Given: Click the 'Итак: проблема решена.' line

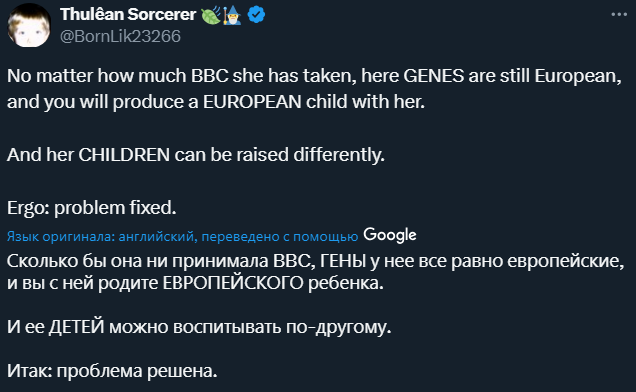Looking at the screenshot, I should tap(112, 371).
